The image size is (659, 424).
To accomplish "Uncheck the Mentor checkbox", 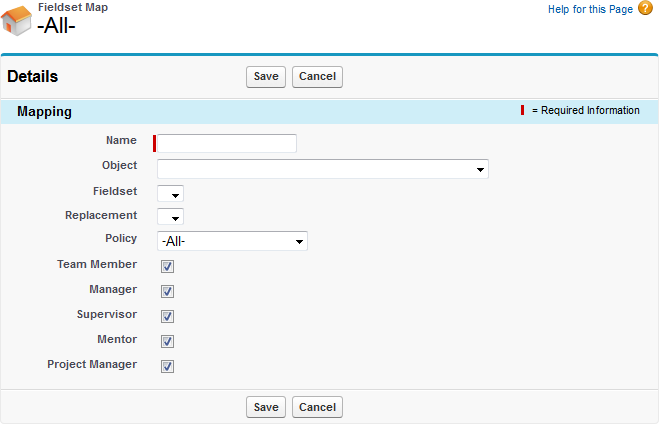I will [168, 342].
